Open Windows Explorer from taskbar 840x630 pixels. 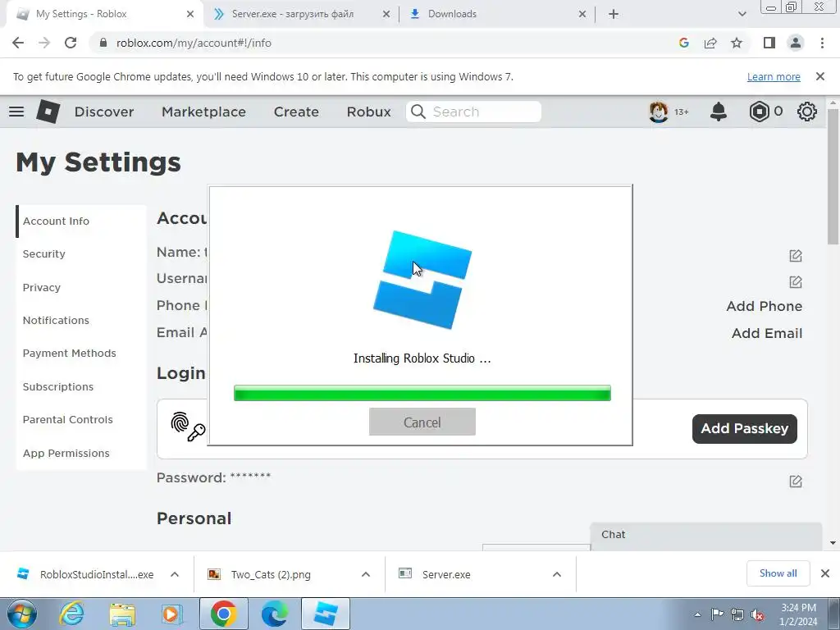(122, 614)
